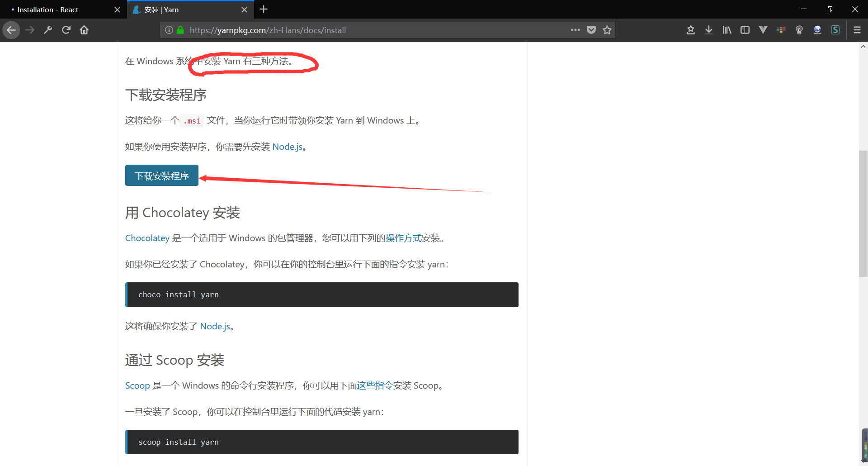Close the Installation - React tab
The height and width of the screenshot is (466, 868).
pos(117,10)
